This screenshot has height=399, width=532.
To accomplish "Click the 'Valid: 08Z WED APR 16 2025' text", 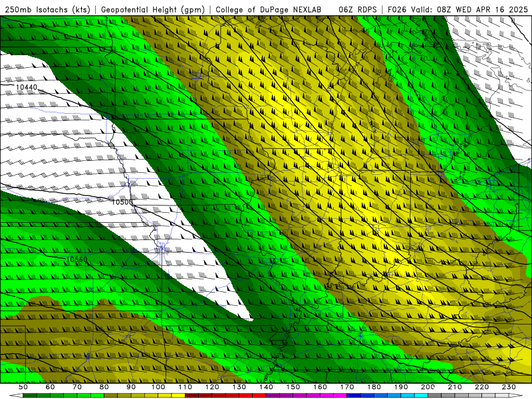I will pos(469,10).
